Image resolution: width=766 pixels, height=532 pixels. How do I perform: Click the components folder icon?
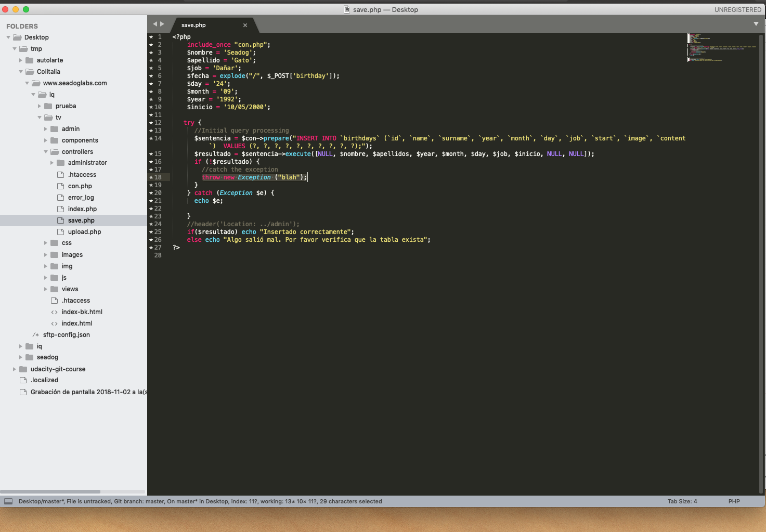point(55,140)
